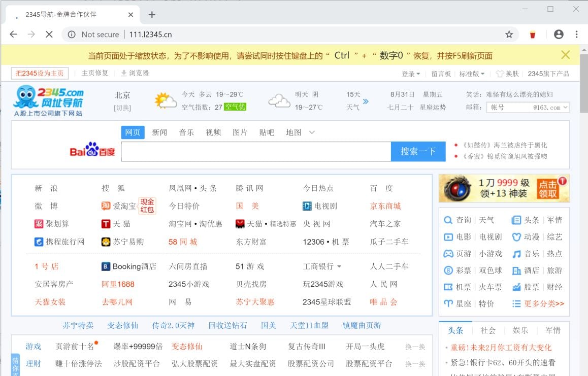Expand the 地图 dropdown arrow in search tabs
Viewport: 588px width, 376px height.
(x=311, y=132)
